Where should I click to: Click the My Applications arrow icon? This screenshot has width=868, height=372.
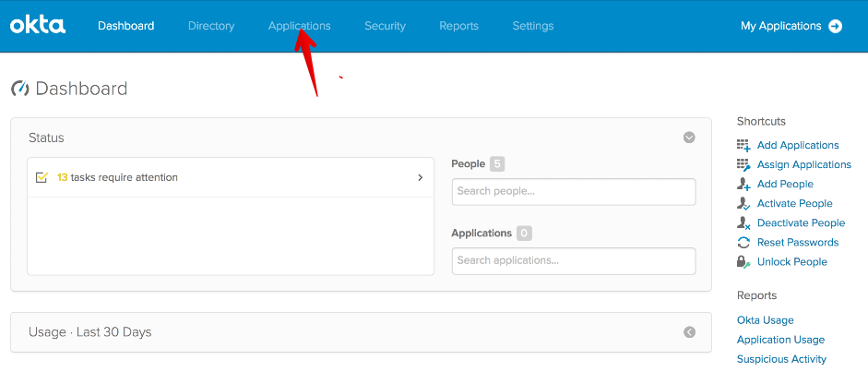pos(836,26)
